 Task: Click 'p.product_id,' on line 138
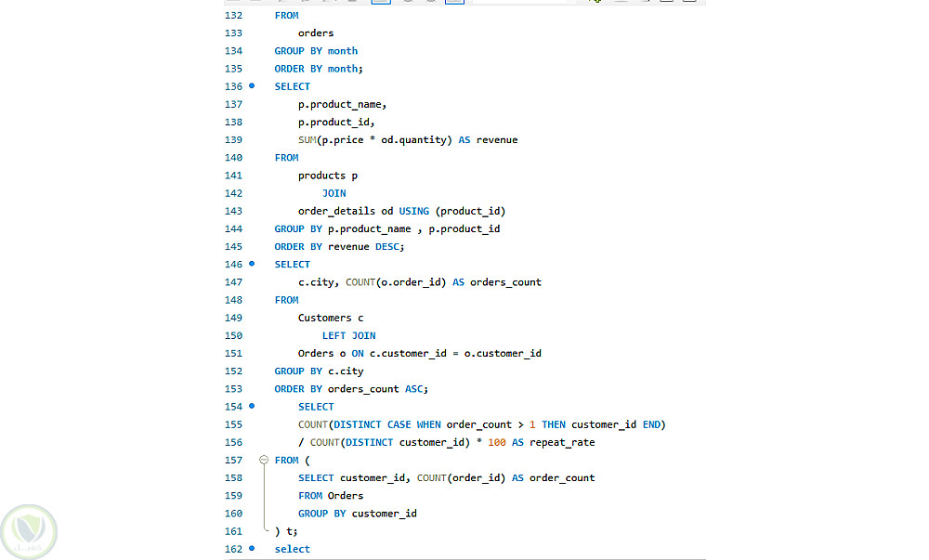click(x=336, y=122)
